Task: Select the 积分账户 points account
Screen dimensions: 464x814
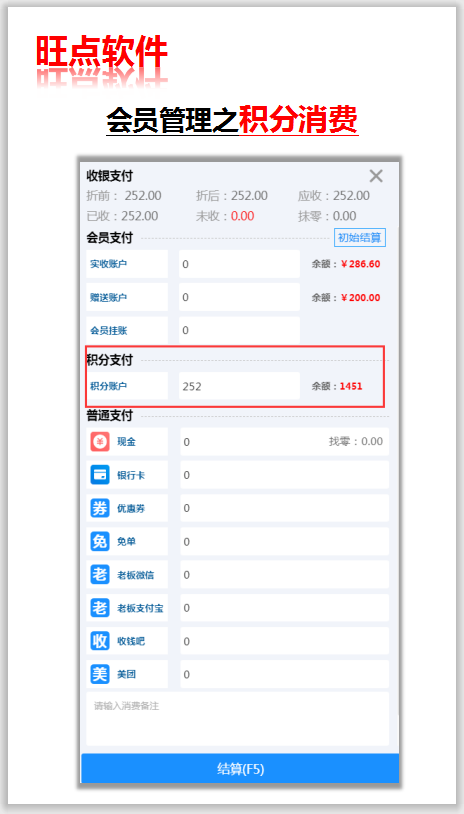Action: (x=127, y=386)
